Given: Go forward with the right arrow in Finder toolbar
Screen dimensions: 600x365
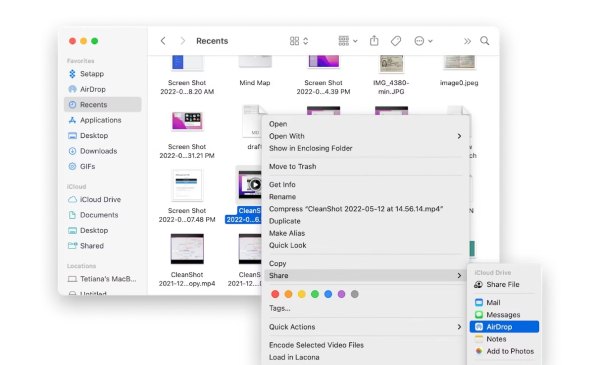Looking at the screenshot, I should click(183, 41).
